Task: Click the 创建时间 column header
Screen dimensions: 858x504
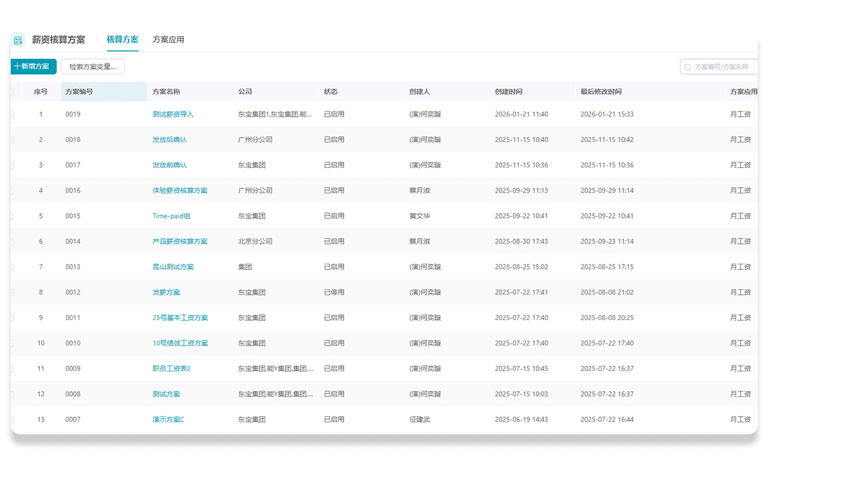Action: click(509, 92)
